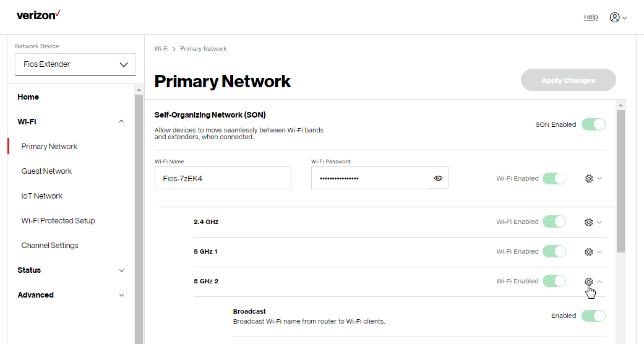Viewport: 644px width, 344px height.
Task: Click the Verizon logo
Action: [x=38, y=15]
